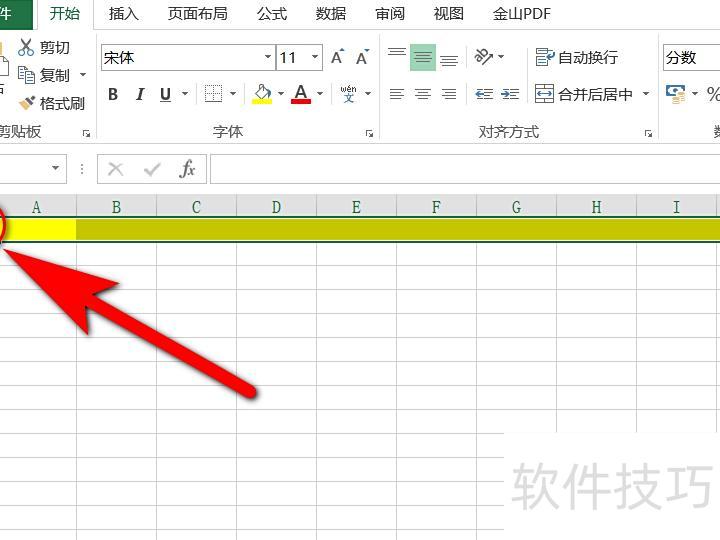Expand border options arrow

coord(233,94)
